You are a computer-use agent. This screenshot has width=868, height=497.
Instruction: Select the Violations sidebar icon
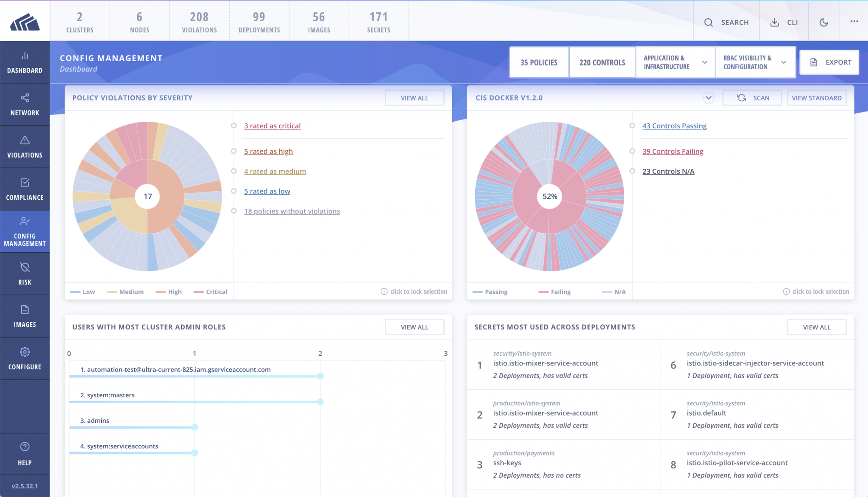(25, 146)
